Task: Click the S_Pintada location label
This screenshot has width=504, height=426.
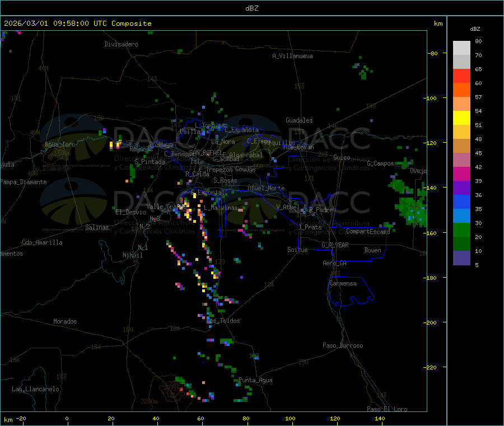Action: click(x=150, y=162)
